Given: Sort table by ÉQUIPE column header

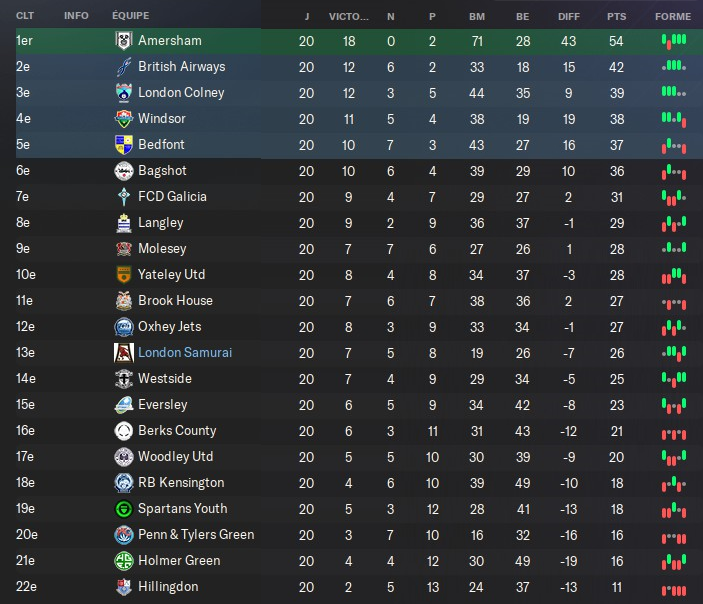Looking at the screenshot, I should pyautogui.click(x=132, y=16).
